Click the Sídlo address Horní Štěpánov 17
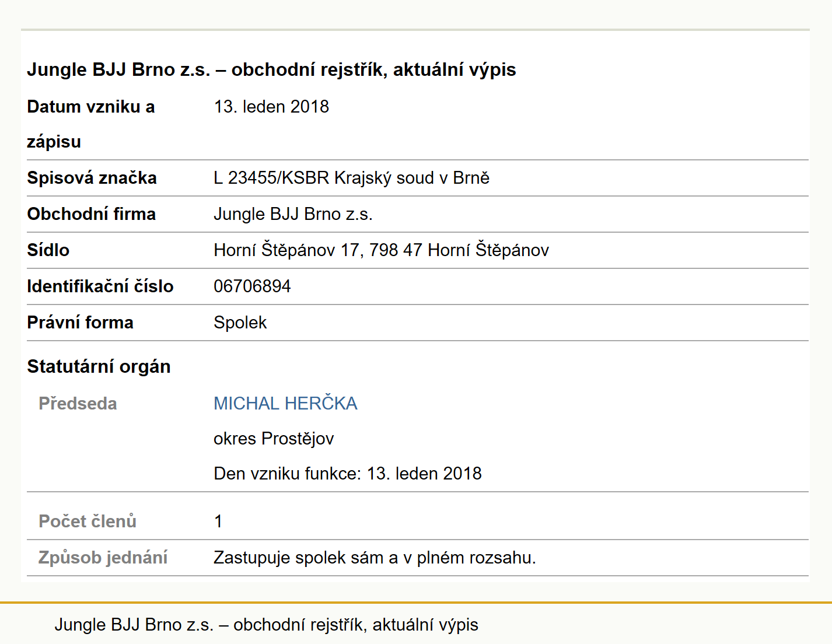 point(286,250)
